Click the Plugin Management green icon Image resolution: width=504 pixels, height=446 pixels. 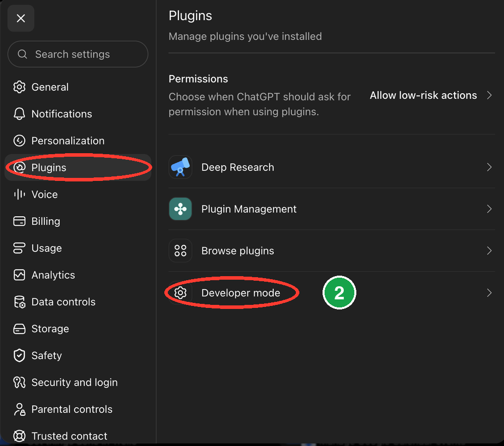[x=180, y=209]
